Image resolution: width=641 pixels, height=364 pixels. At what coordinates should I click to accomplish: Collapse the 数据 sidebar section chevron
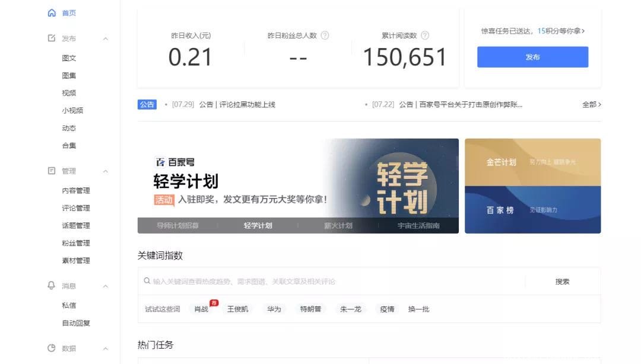[x=106, y=349]
